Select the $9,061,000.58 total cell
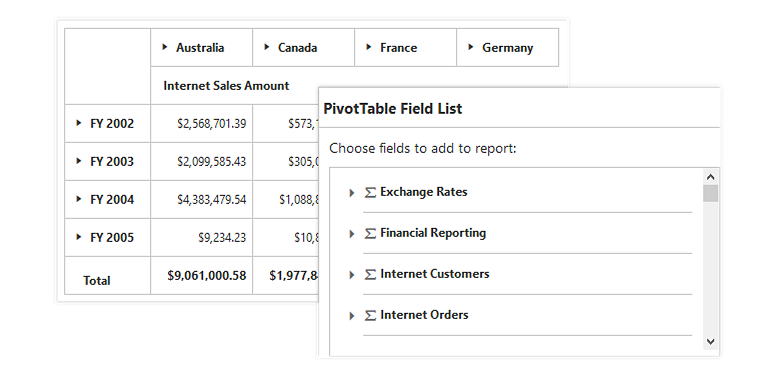The width and height of the screenshot is (780, 380). [201, 276]
